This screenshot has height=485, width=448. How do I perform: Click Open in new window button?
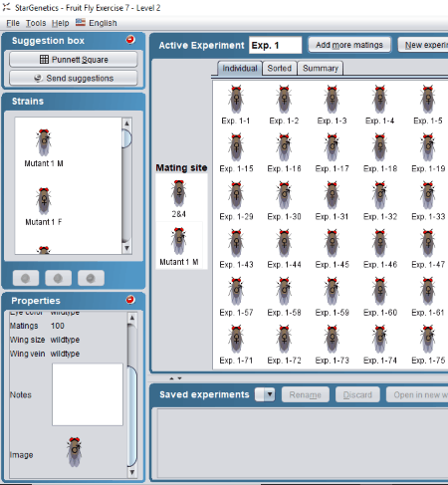click(x=417, y=394)
